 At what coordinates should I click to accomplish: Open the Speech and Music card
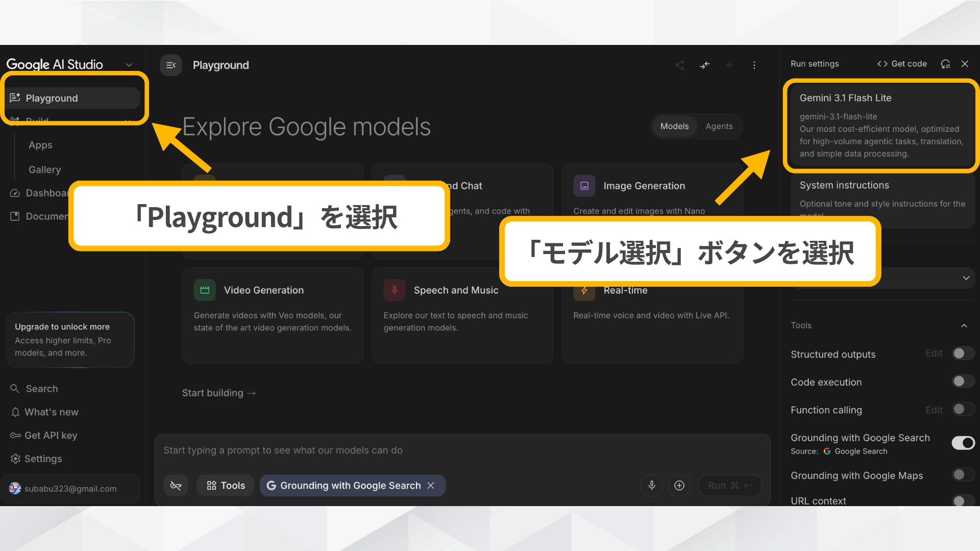[x=462, y=315]
